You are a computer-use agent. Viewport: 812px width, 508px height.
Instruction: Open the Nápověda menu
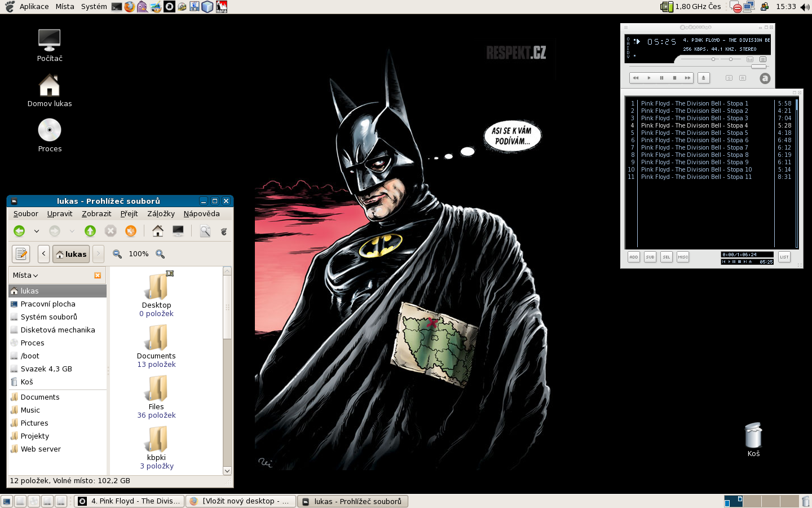(x=201, y=213)
